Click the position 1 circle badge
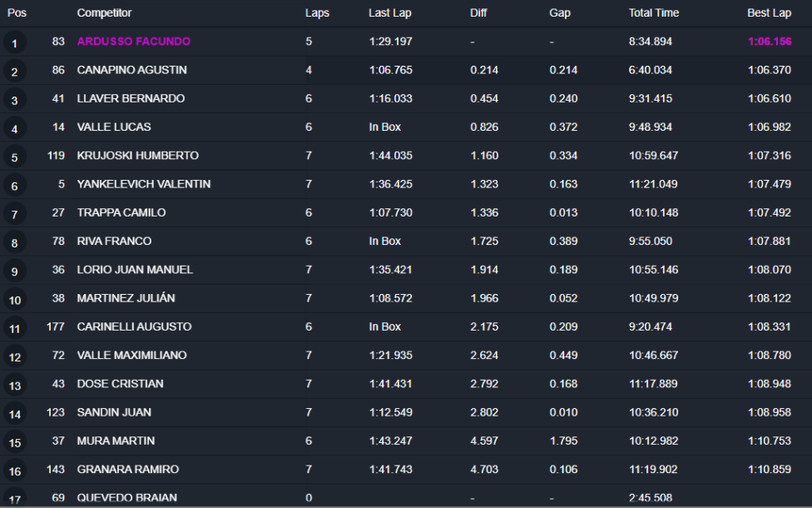 point(14,43)
